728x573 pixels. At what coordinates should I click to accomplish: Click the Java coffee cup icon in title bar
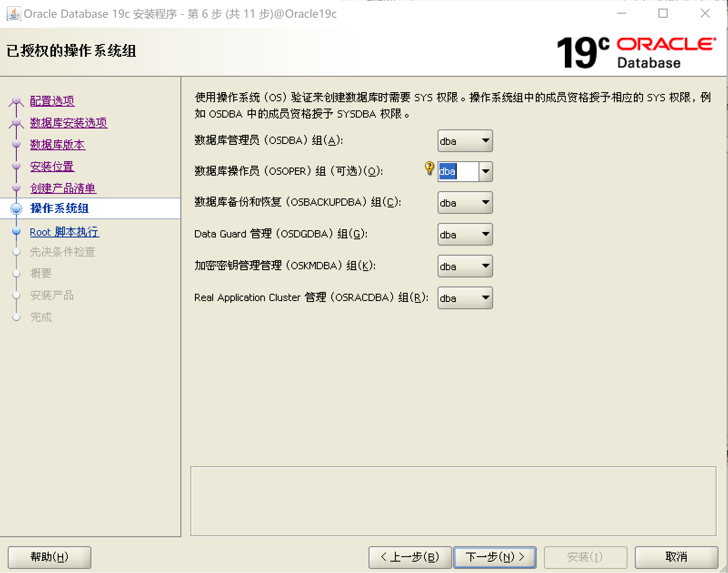[14, 14]
